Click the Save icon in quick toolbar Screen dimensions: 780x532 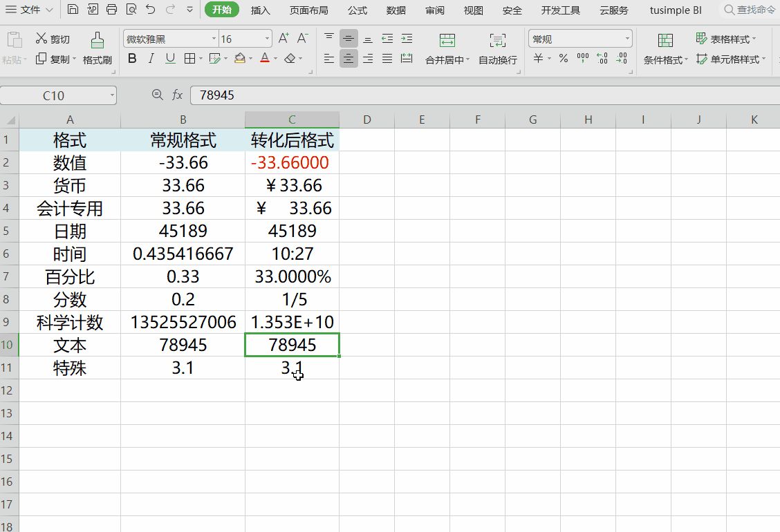(x=73, y=10)
